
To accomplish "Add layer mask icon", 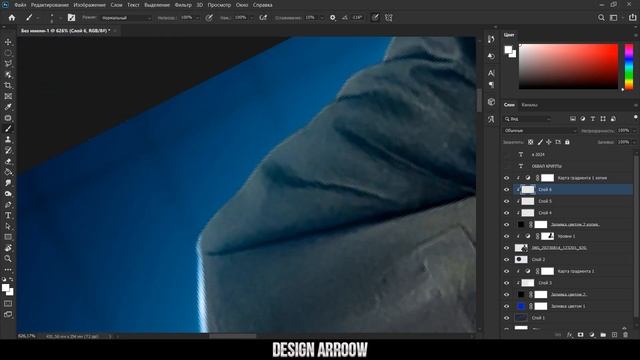I will [580, 335].
